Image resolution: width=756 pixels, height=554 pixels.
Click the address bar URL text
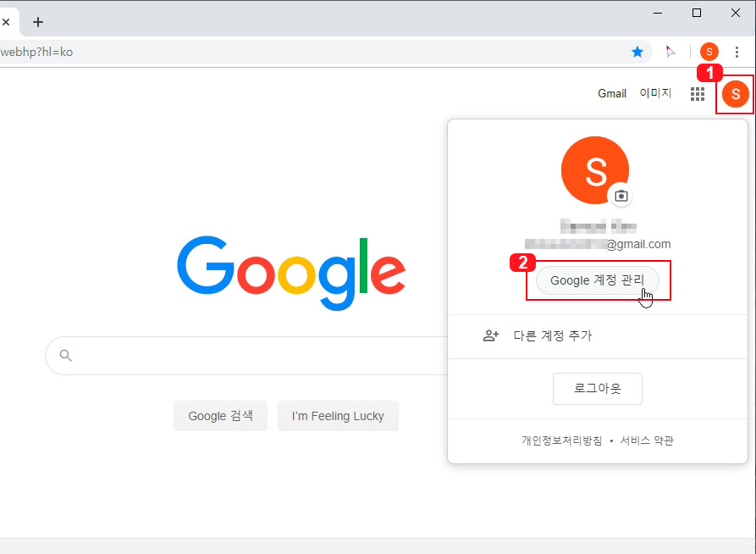(36, 53)
